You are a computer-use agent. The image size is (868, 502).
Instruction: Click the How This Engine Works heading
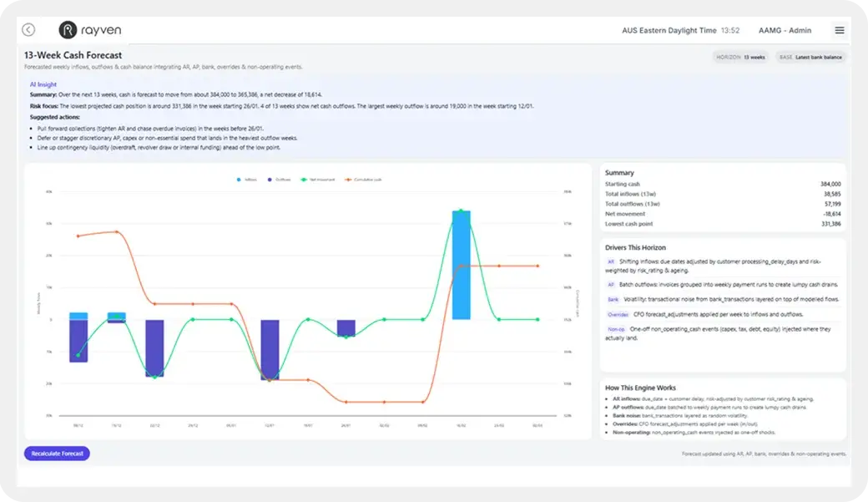(640, 388)
